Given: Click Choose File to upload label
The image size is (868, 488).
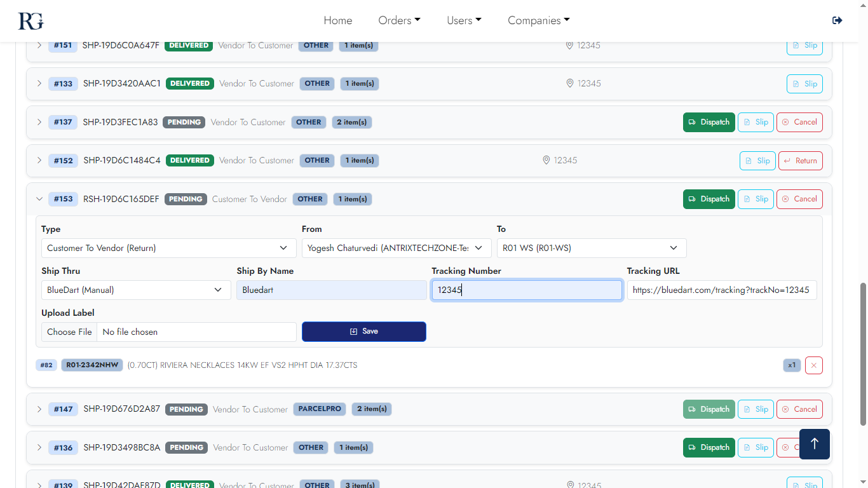Looking at the screenshot, I should [70, 332].
